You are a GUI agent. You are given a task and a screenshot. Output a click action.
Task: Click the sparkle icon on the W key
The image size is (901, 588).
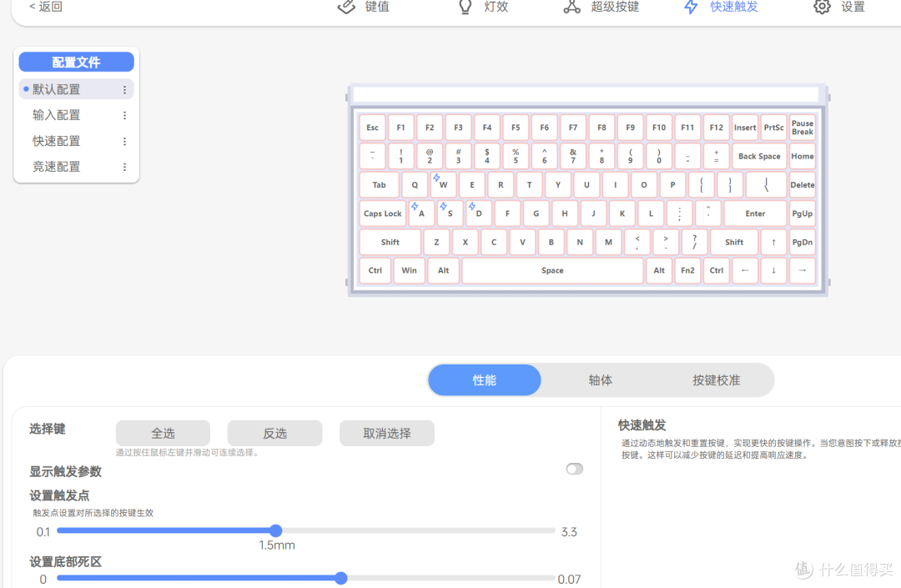[x=435, y=176]
